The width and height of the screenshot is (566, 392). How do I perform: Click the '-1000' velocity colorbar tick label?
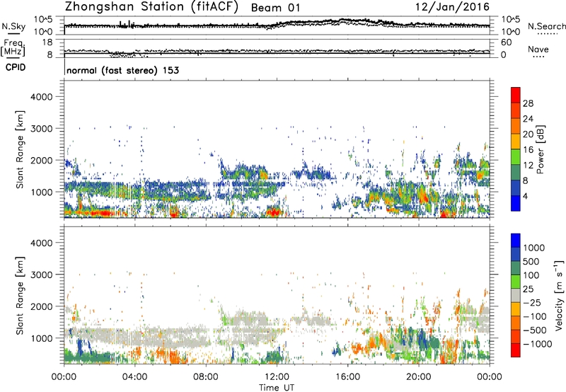(x=537, y=344)
